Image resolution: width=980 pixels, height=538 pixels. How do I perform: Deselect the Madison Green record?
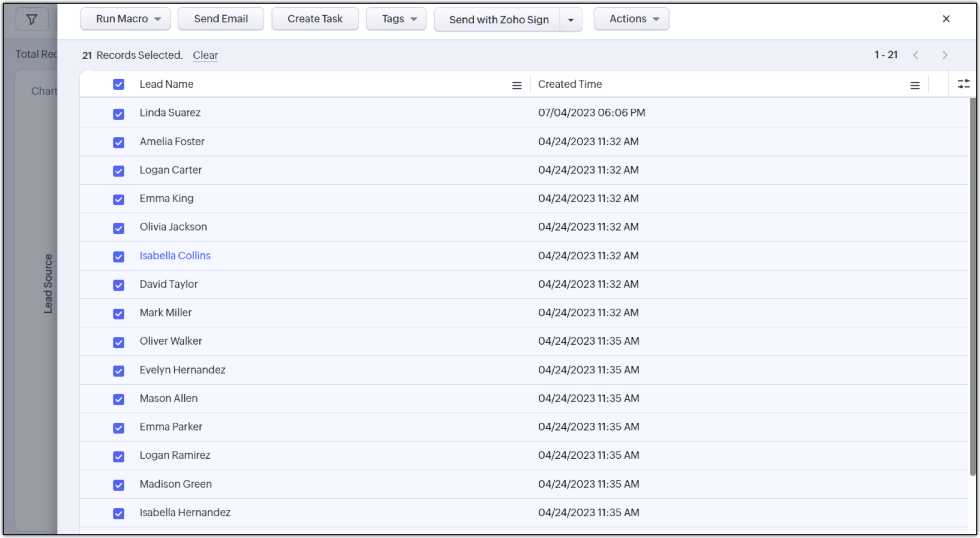[118, 485]
